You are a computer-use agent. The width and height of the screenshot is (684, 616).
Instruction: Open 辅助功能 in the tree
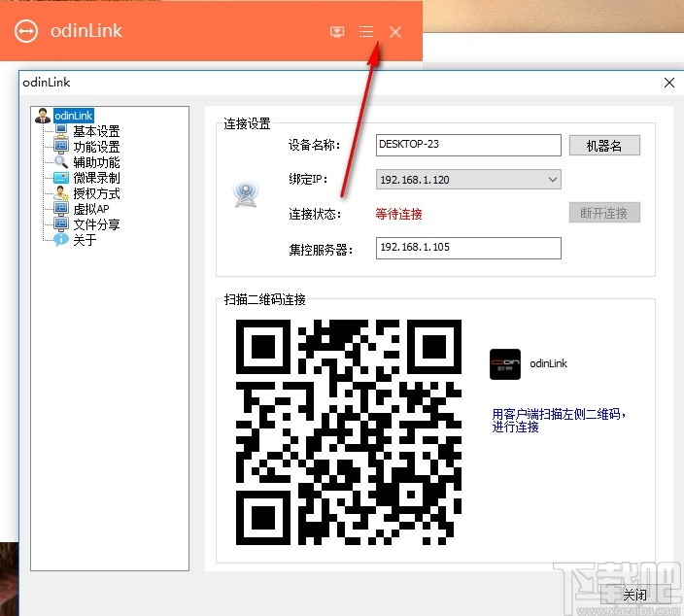click(x=96, y=162)
